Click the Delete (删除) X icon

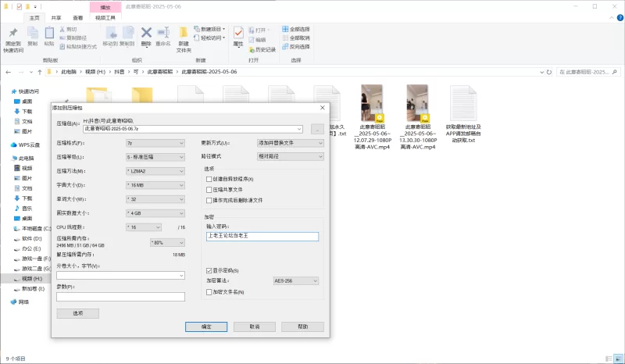[146, 32]
